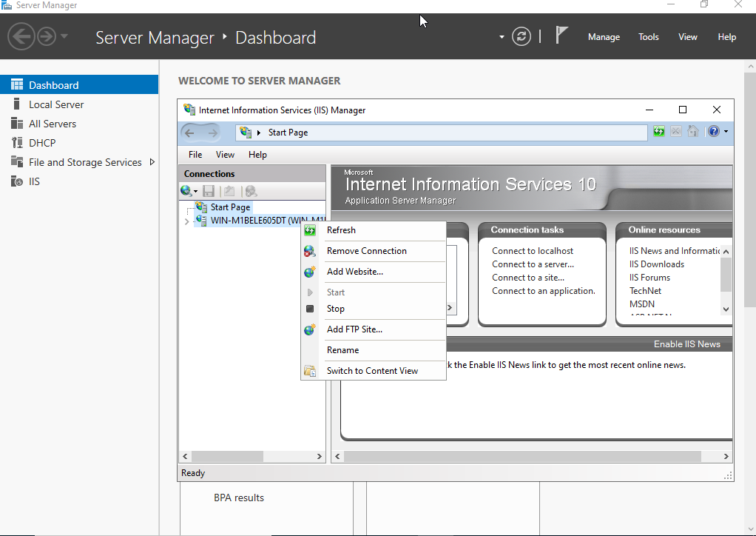The height and width of the screenshot is (536, 756).
Task: Open IIS Downloads link
Action: pyautogui.click(x=657, y=264)
